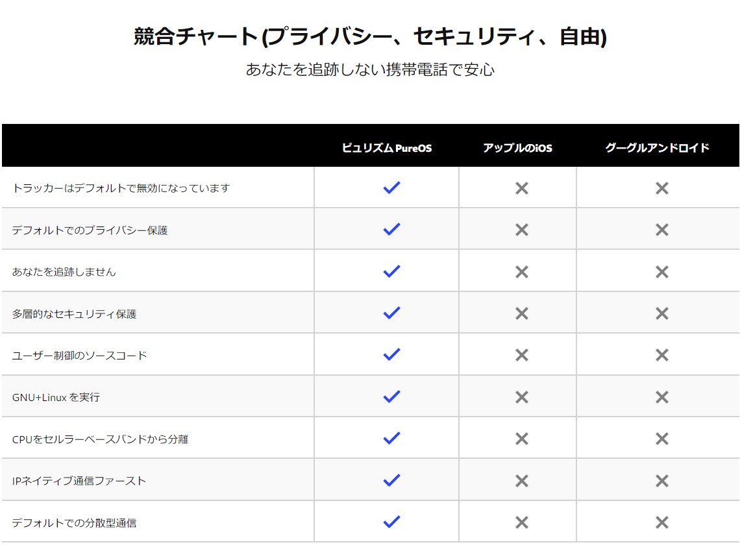Select the ピュリズム PureOS column header
The height and width of the screenshot is (560, 740).
pyautogui.click(x=386, y=148)
